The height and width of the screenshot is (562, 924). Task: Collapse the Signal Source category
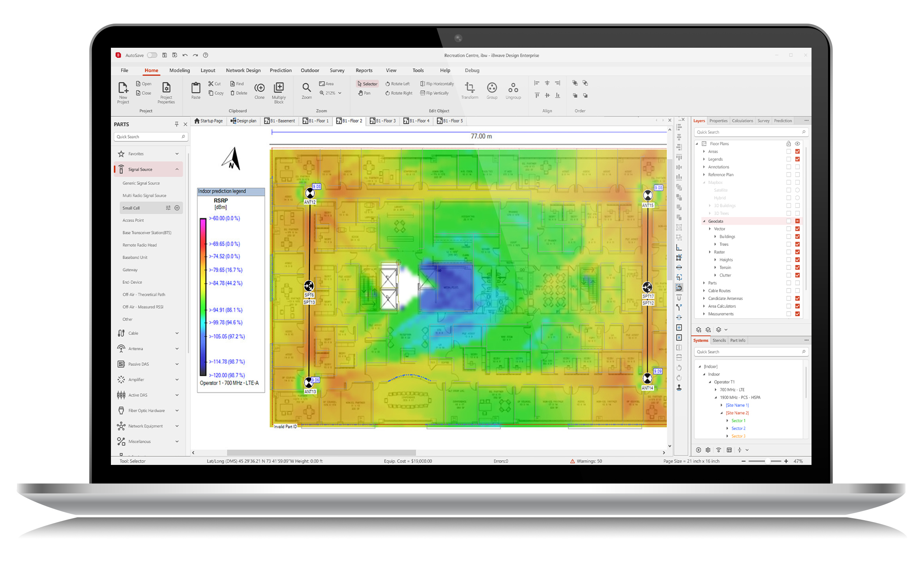tap(177, 169)
